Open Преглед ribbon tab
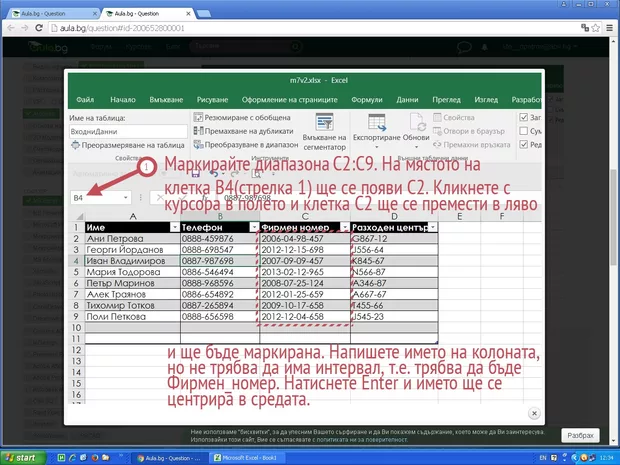Screen dimensions: 620x465 tap(446, 100)
